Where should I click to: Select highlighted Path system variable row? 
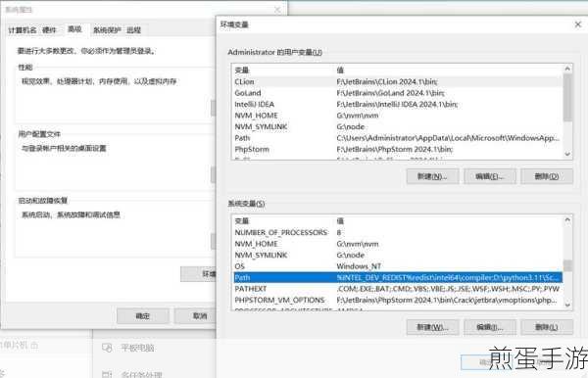coord(398,277)
